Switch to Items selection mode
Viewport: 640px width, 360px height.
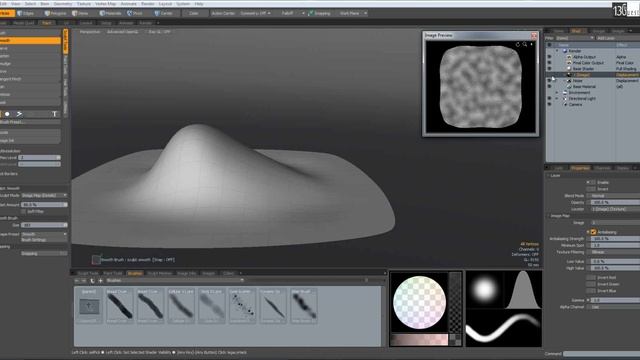tap(81, 13)
